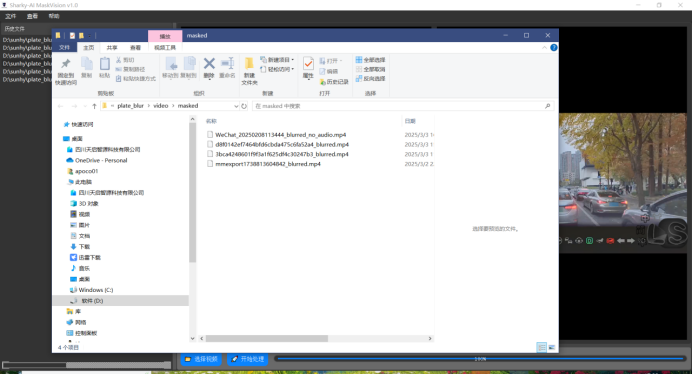Viewport: 693px width, 375px height.
Task: Click the Delete (删除) ribbon icon
Action: [x=209, y=68]
